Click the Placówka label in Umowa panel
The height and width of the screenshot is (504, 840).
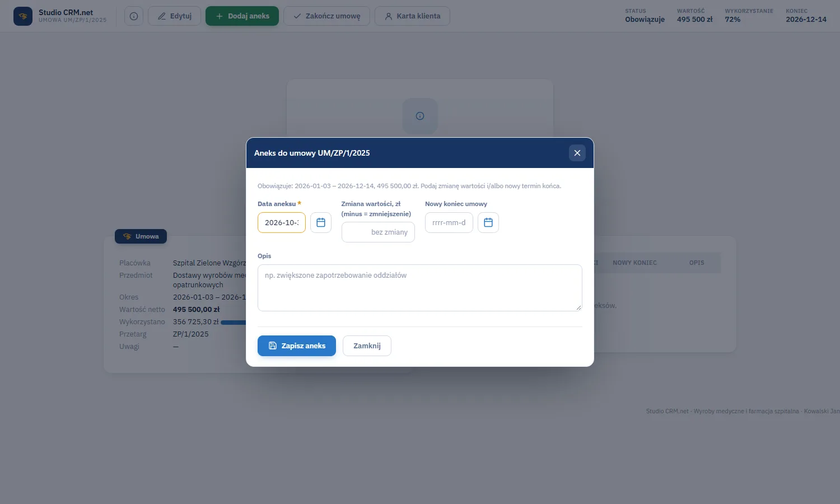tap(135, 263)
